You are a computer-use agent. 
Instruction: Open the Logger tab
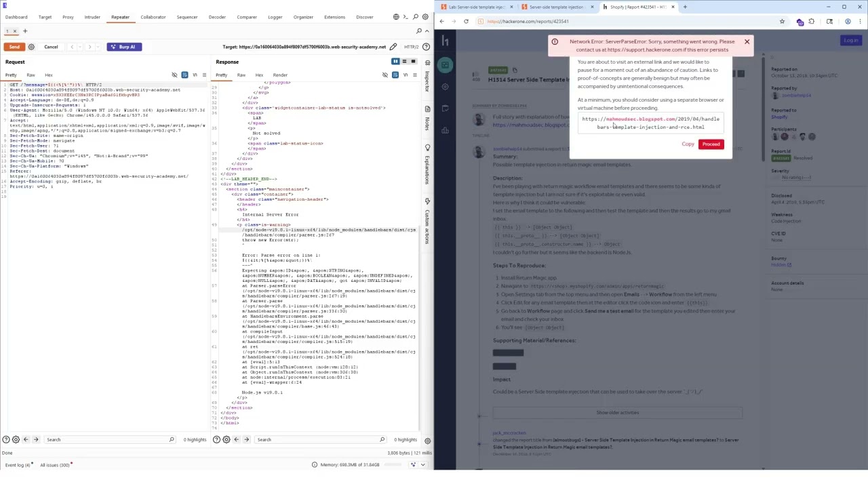(275, 17)
